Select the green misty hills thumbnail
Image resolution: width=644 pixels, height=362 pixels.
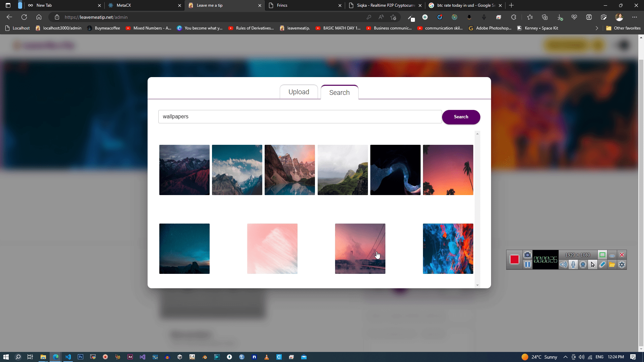tap(342, 170)
